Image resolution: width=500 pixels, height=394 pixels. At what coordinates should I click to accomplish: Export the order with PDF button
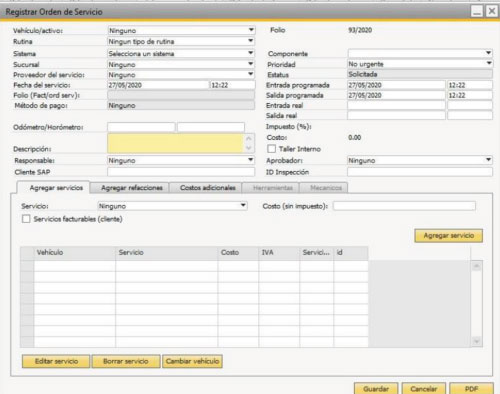[x=471, y=389]
